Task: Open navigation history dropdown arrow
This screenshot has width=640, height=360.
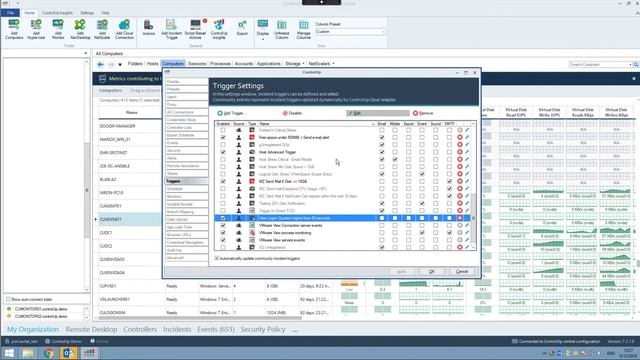Action: pos(120,64)
